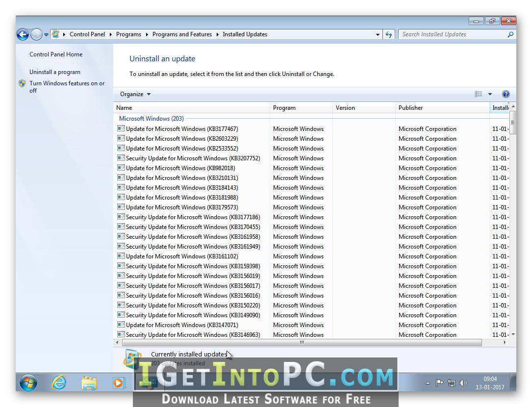Screen dimensions: 532x407
Task: Open the Windows Start menu
Action: pyautogui.click(x=28, y=382)
